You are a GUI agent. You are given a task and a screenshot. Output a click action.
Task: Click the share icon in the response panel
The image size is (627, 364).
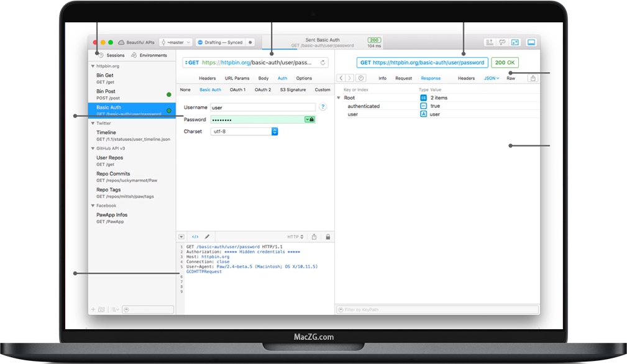[533, 78]
